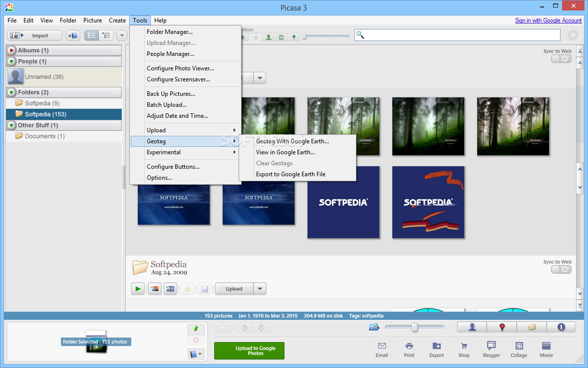Viewport: 588px width, 368px height.
Task: Open Upload dropdown arrow in lower folder
Action: coord(260,289)
